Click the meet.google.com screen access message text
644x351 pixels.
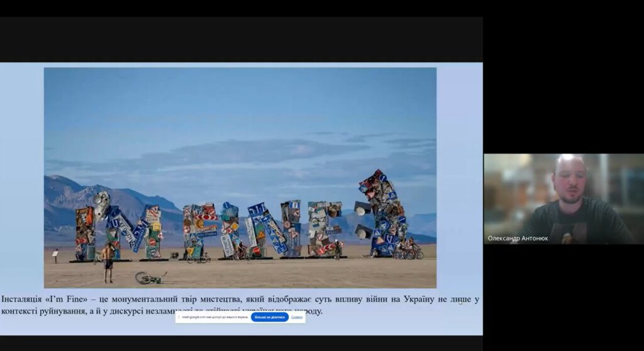pos(215,317)
